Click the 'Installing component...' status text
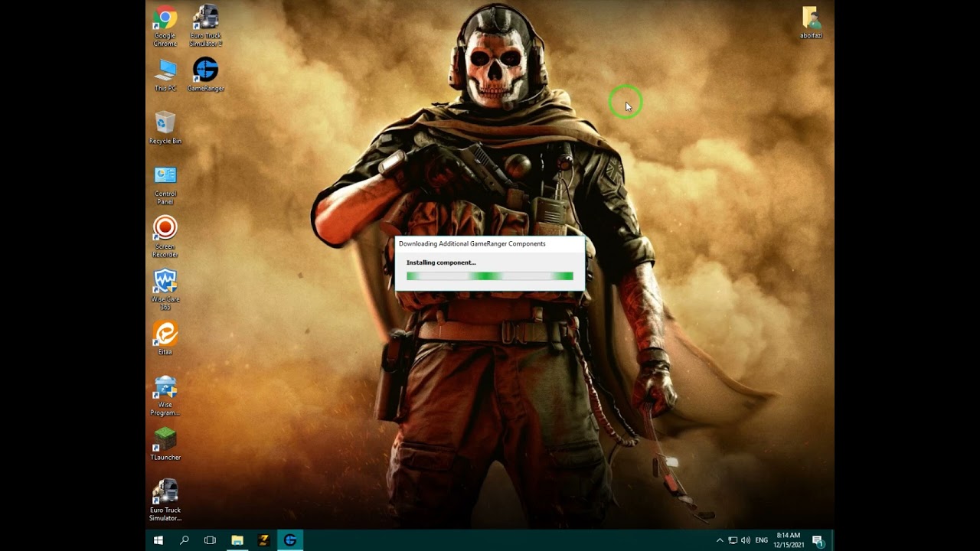980x551 pixels. (x=441, y=262)
